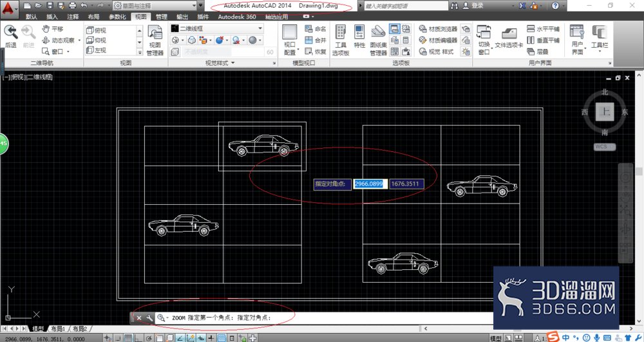Toggle polar tracking in status bar
This screenshot has width=644, height=342.
(x=149, y=338)
